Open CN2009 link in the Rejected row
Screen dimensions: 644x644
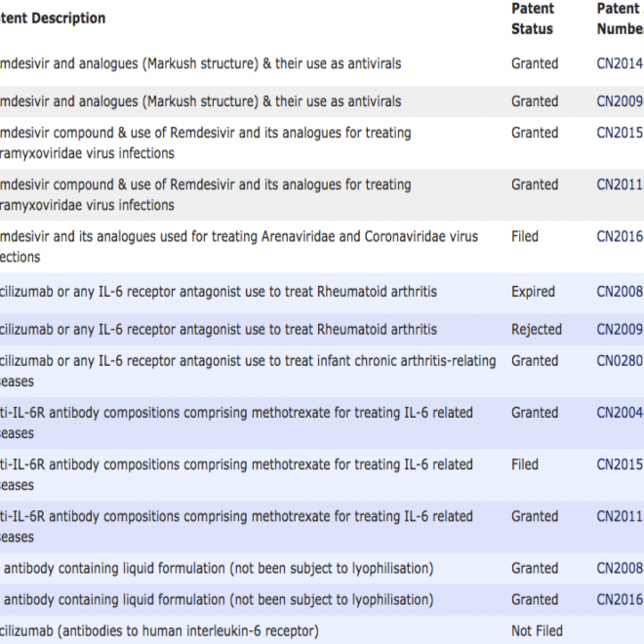(621, 329)
